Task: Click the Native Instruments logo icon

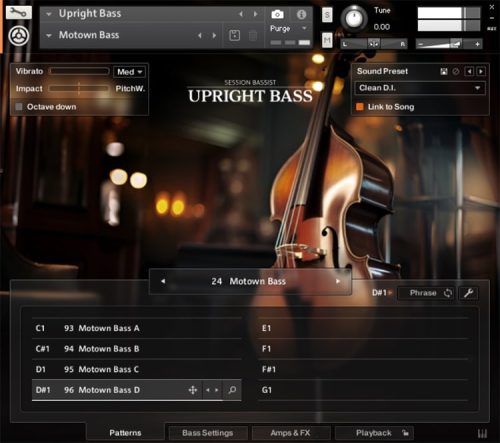Action: pos(19,36)
